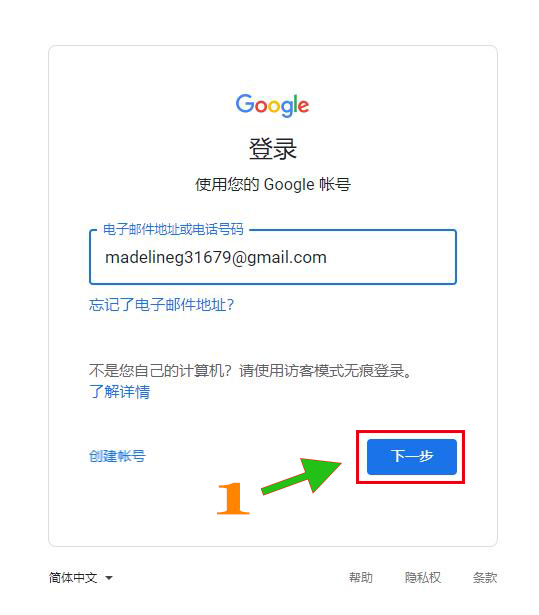Screen dimensions: 539x615
Task: Click the red highlight box border
Action: click(410, 431)
